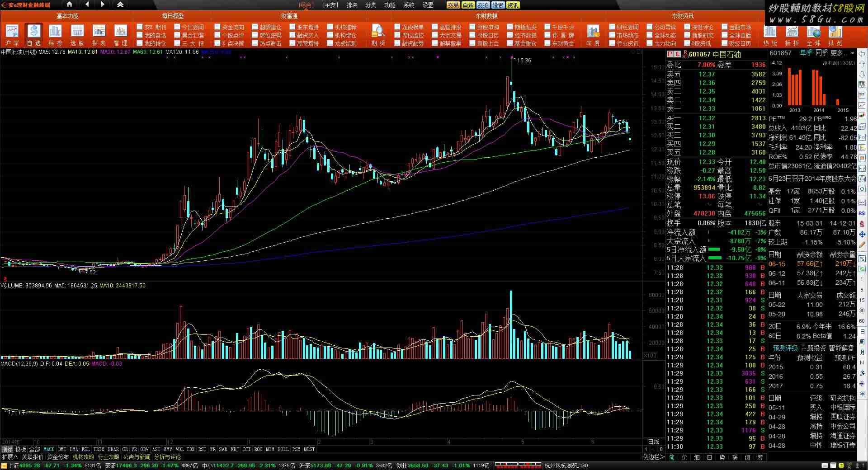Open the 资金分布 tab
The width and height of the screenshot is (868, 470).
[x=58, y=457]
